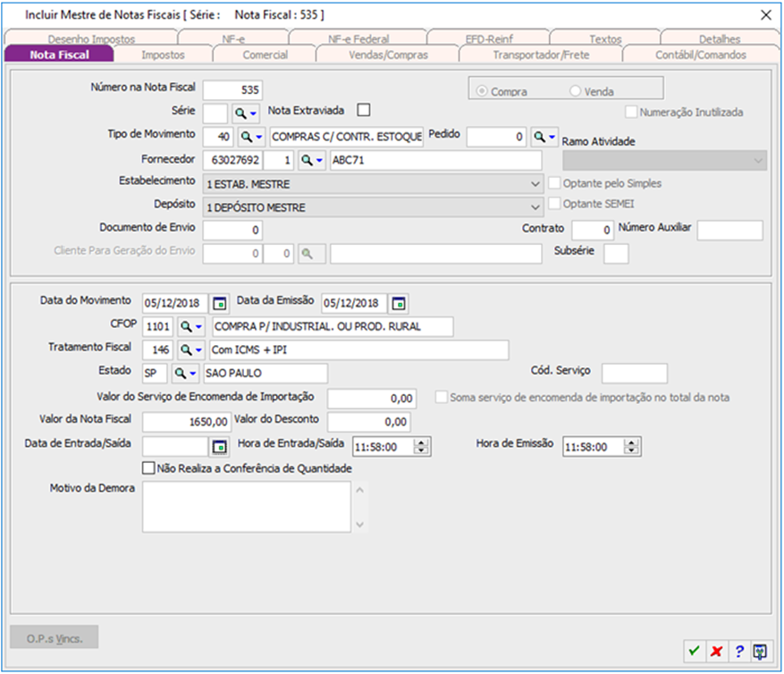Toggle the Nota Extraviada checkbox
The width and height of the screenshot is (784, 674).
click(x=364, y=110)
